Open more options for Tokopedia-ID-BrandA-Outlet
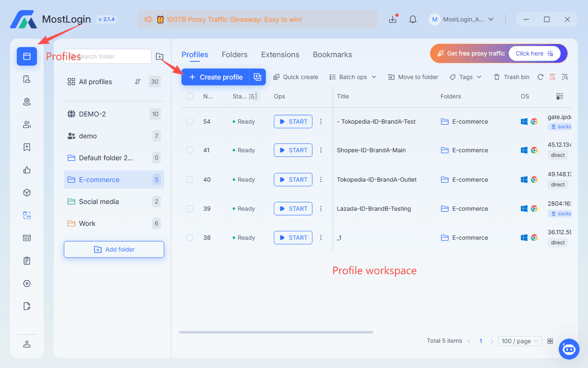This screenshot has height=368, width=588. 321,179
